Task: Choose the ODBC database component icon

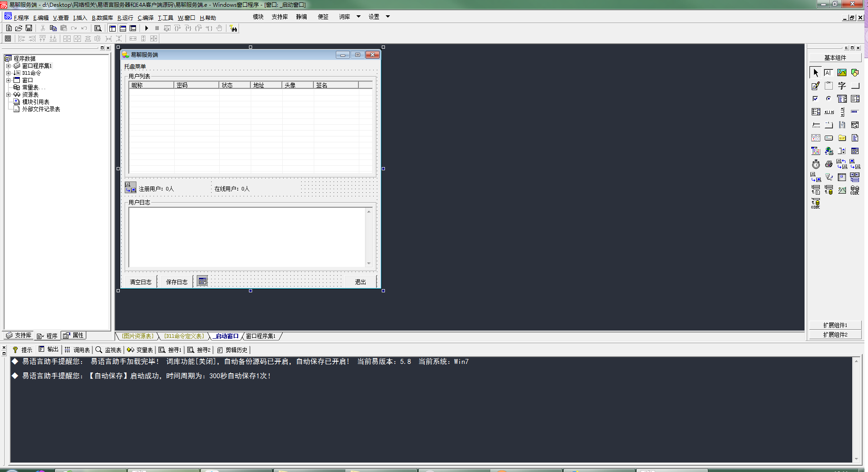Action: [854, 191]
